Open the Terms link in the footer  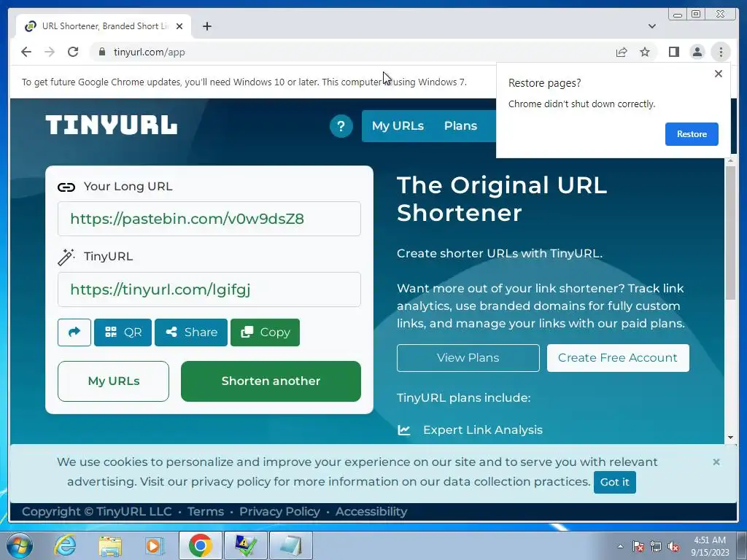[205, 511]
